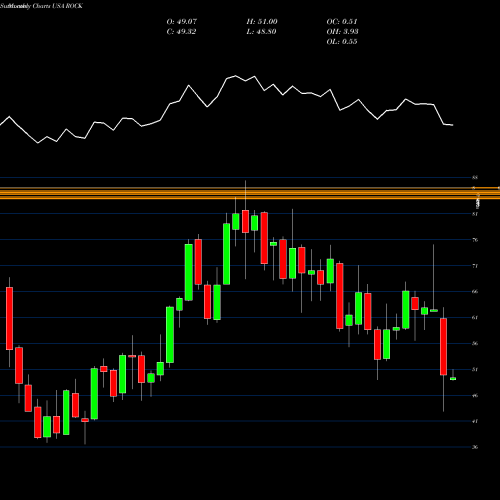Select the 'OH: 3.93' readout
This screenshot has height=500, width=500.
[342, 32]
